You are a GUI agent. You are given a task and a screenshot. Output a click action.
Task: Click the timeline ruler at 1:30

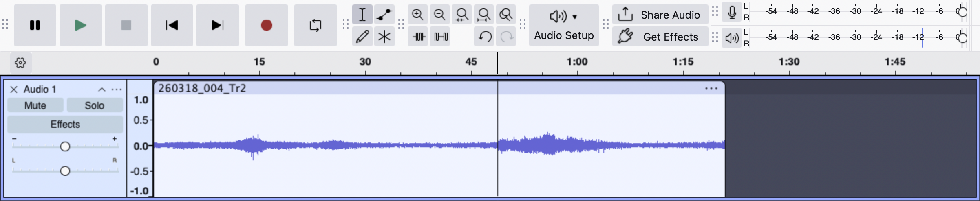(x=789, y=62)
